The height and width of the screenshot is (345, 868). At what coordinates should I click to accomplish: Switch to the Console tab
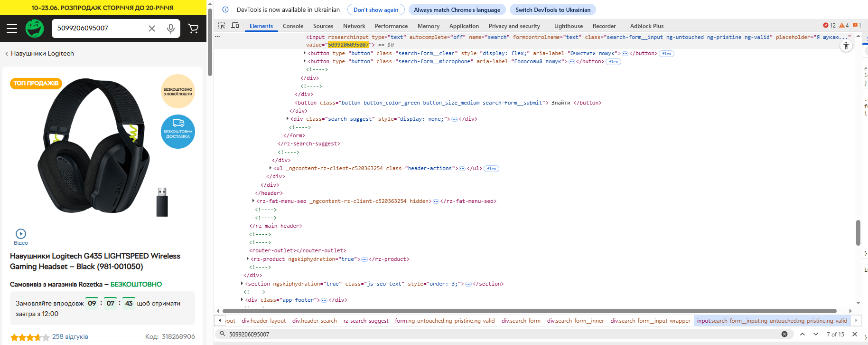pos(293,26)
